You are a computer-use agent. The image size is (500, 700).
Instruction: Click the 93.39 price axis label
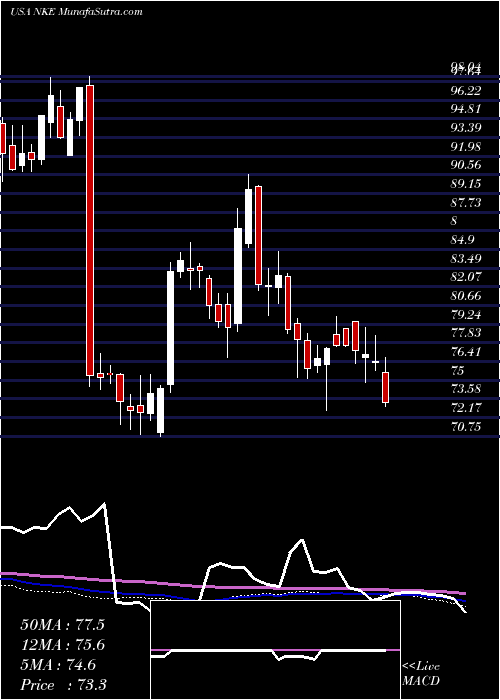tap(466, 128)
